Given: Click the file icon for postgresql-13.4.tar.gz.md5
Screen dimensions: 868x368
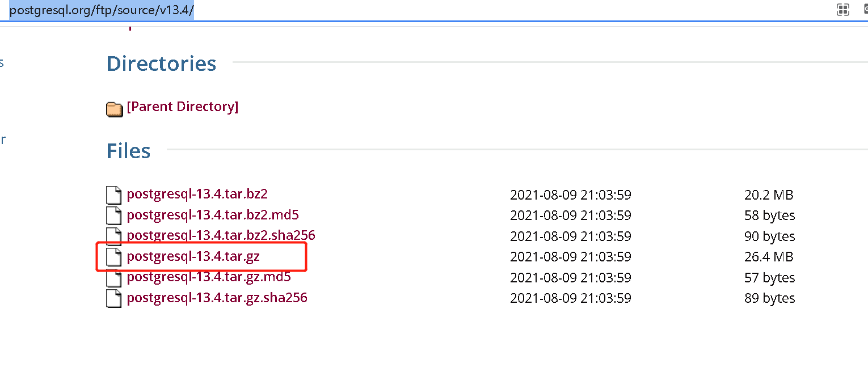Looking at the screenshot, I should click(114, 278).
